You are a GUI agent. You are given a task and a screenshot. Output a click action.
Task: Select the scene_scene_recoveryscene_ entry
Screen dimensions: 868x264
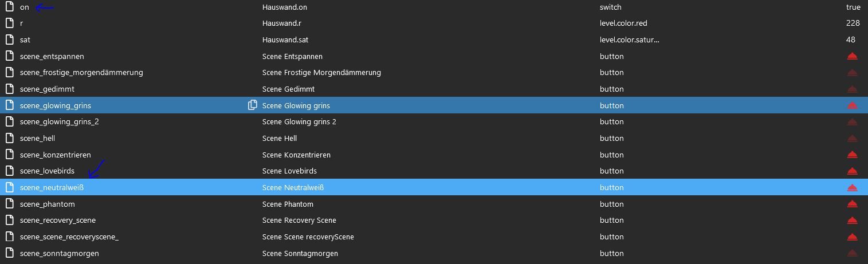click(x=69, y=237)
